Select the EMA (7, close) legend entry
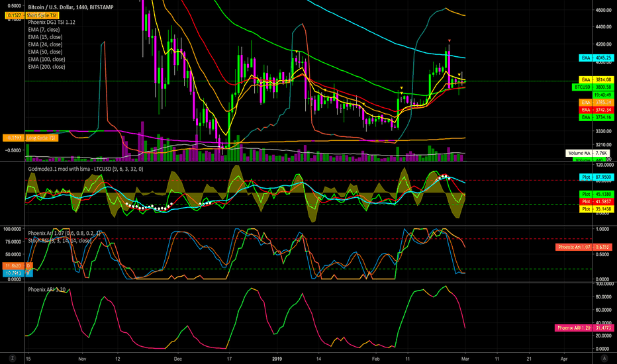Screen dimensions: 617x364 point(44,30)
